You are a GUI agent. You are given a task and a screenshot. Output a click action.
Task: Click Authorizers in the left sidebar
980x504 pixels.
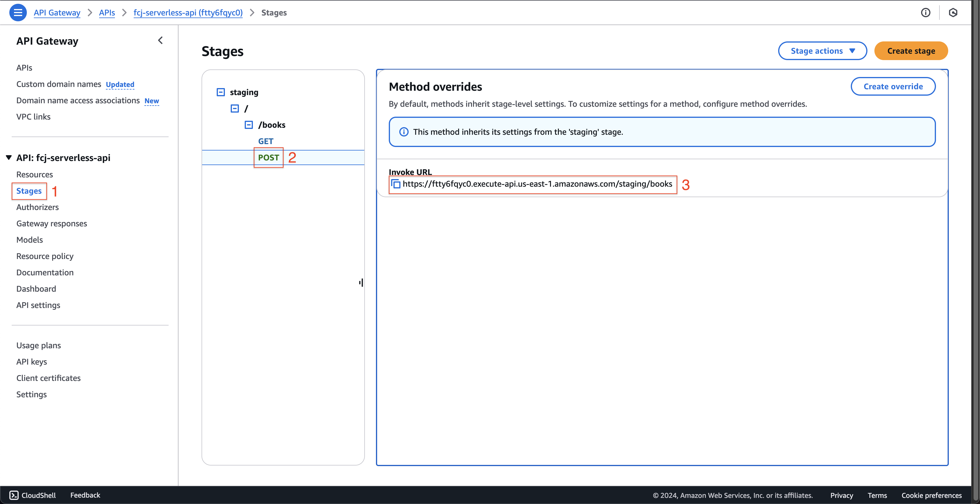pyautogui.click(x=37, y=207)
